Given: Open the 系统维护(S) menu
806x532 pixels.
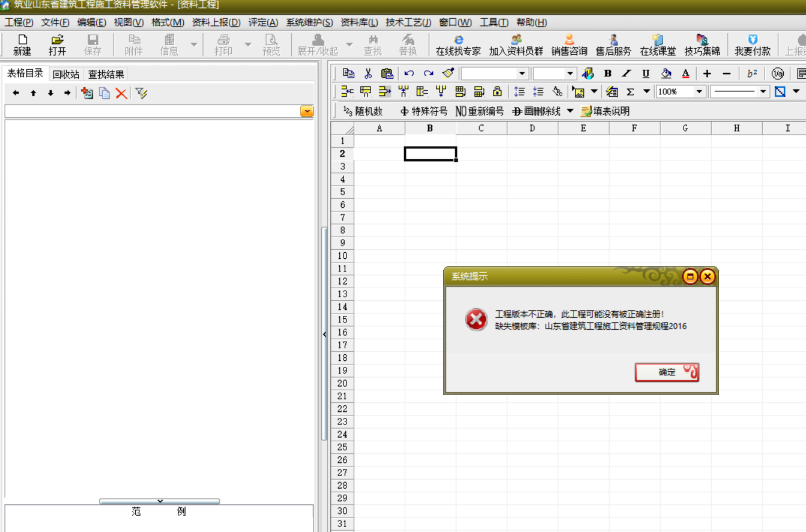Looking at the screenshot, I should [x=309, y=23].
